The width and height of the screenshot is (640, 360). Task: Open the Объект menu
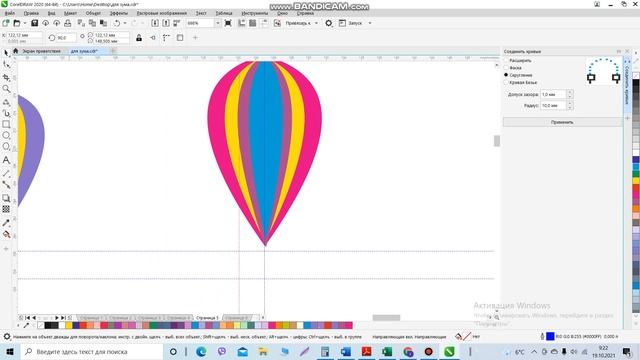(93, 13)
